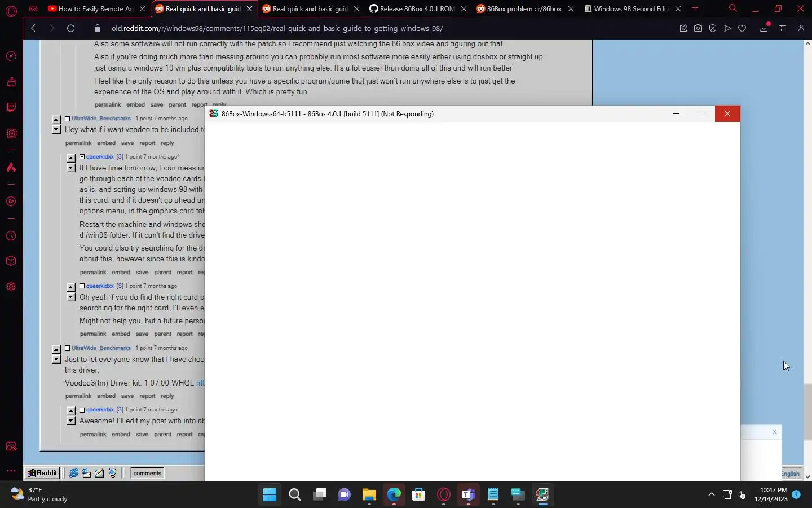Go back to the previous page

click(x=33, y=28)
